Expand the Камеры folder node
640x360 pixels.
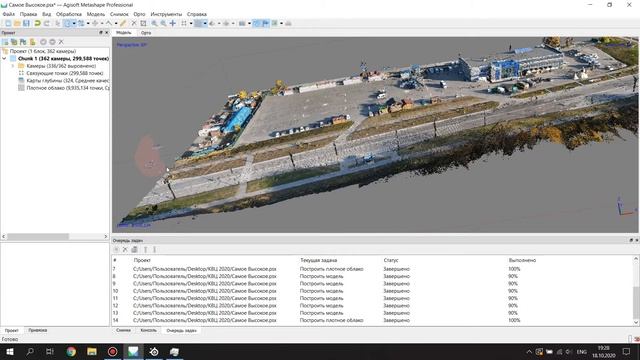click(13, 66)
